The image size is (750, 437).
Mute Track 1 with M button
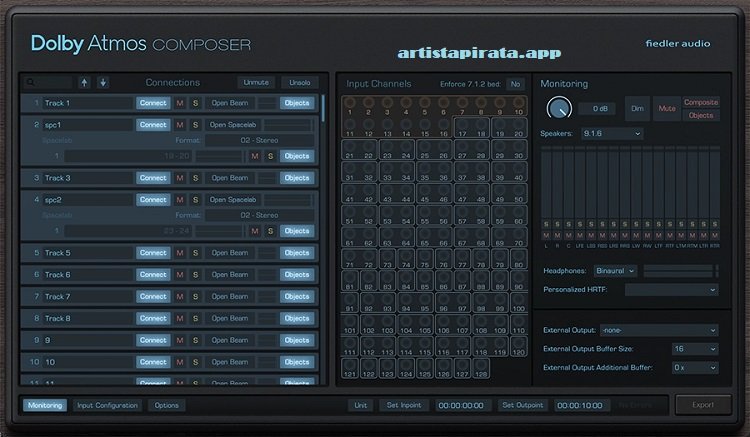click(x=180, y=103)
